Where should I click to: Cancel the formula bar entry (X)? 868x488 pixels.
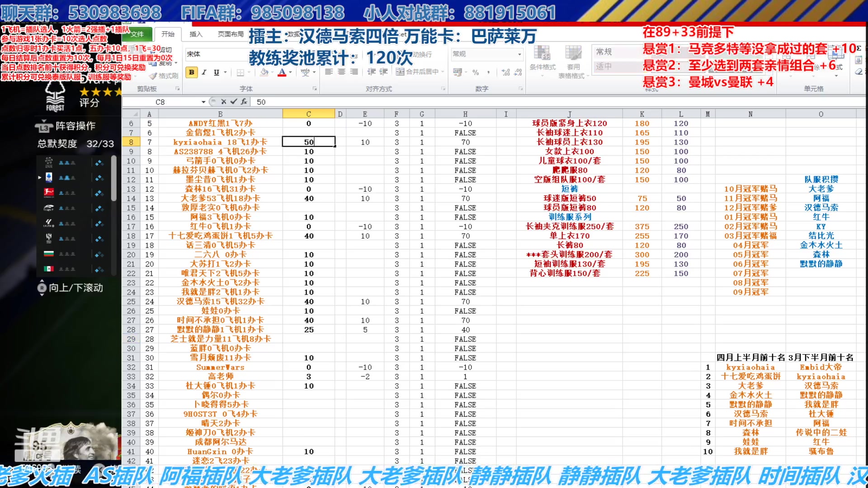(223, 102)
